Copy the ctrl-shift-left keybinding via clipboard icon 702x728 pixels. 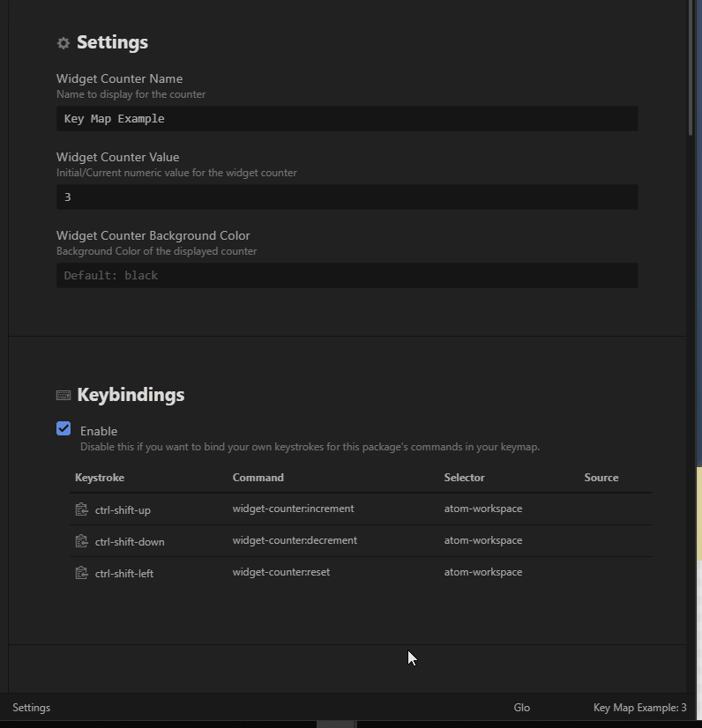[82, 573]
